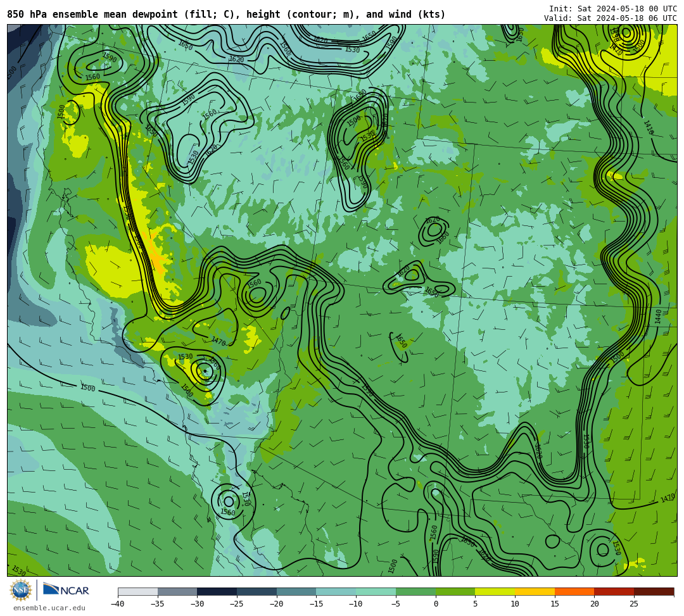
Task: Pick the teal -20 to -15 swatch
Action: click(296, 591)
